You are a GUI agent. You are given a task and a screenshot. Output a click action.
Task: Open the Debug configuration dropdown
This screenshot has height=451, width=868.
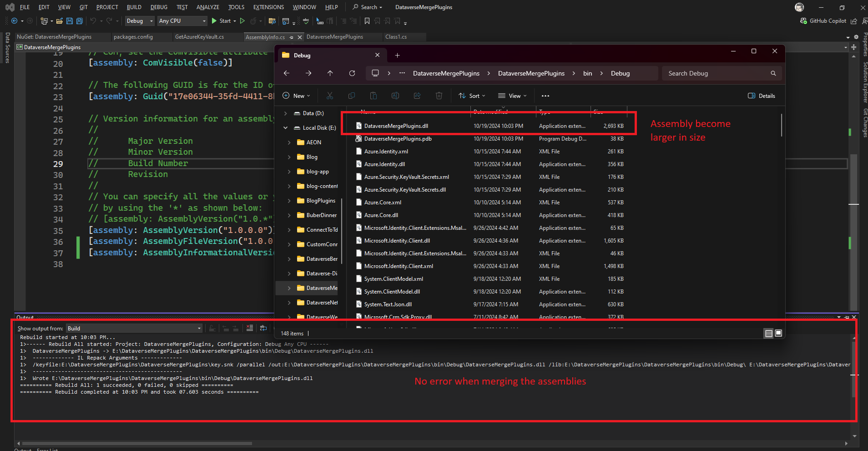pos(139,21)
